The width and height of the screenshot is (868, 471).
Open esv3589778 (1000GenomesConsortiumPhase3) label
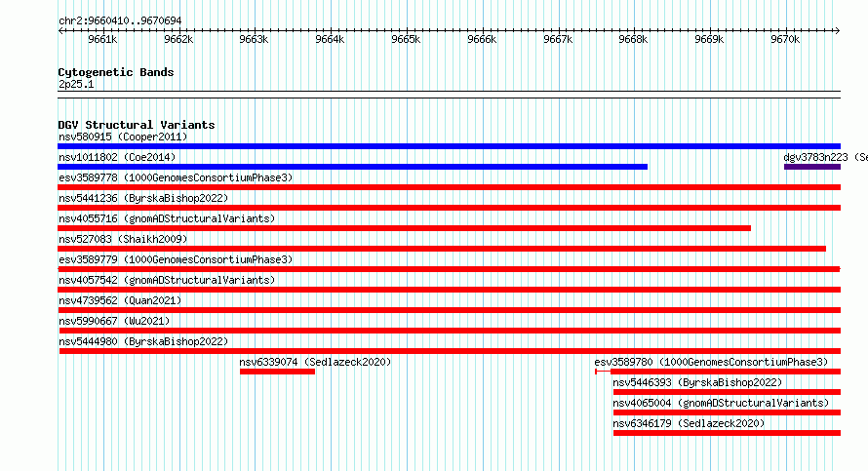click(x=176, y=177)
